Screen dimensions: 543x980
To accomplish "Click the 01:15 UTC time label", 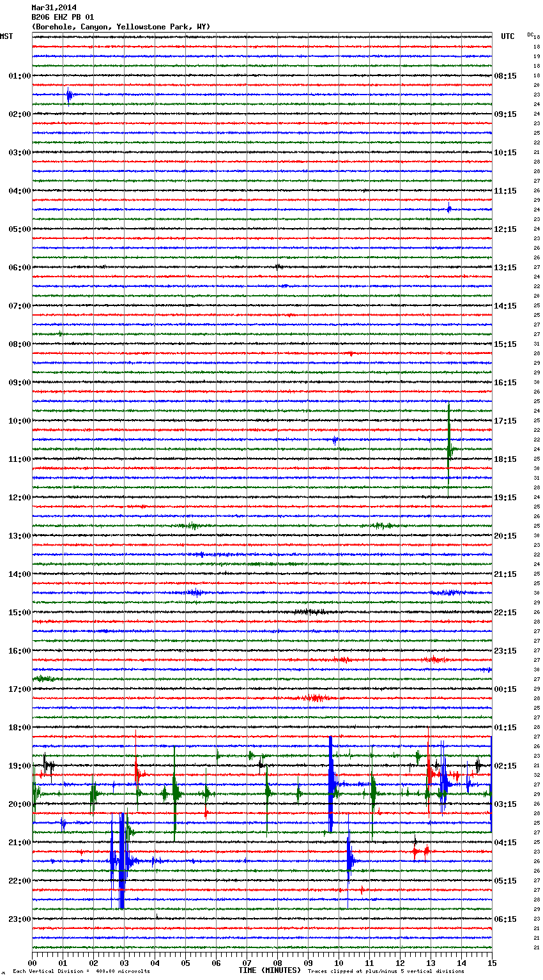I will (505, 728).
